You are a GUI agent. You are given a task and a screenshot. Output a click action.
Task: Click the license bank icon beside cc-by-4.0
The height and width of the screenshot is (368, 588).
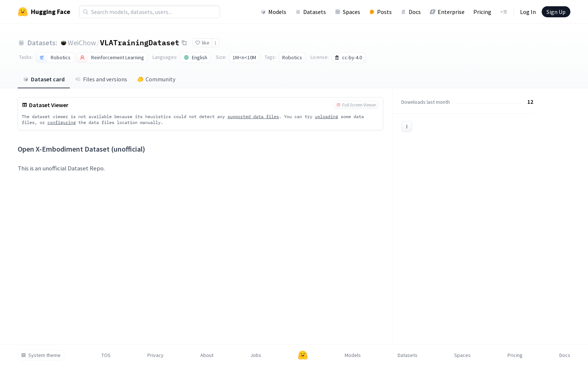point(337,57)
